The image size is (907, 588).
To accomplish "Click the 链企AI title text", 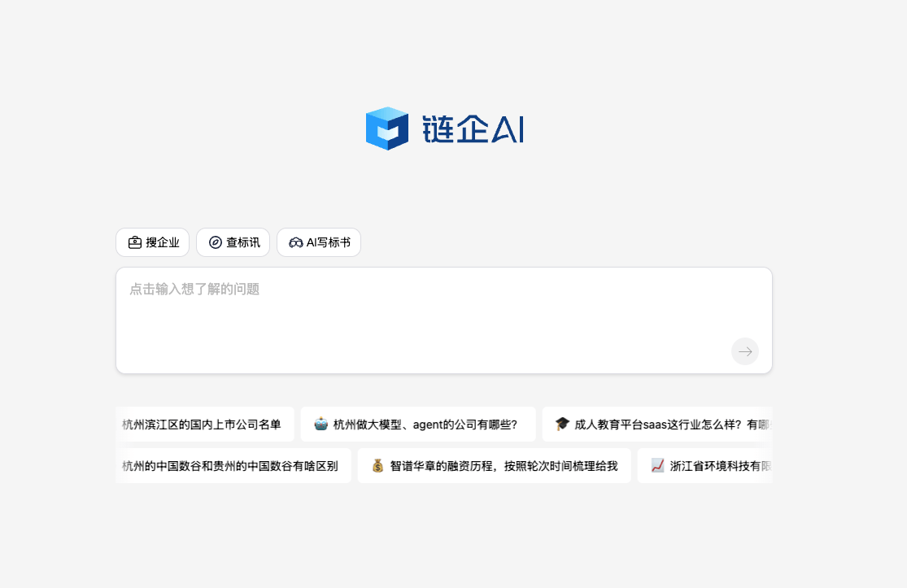I will pos(473,128).
